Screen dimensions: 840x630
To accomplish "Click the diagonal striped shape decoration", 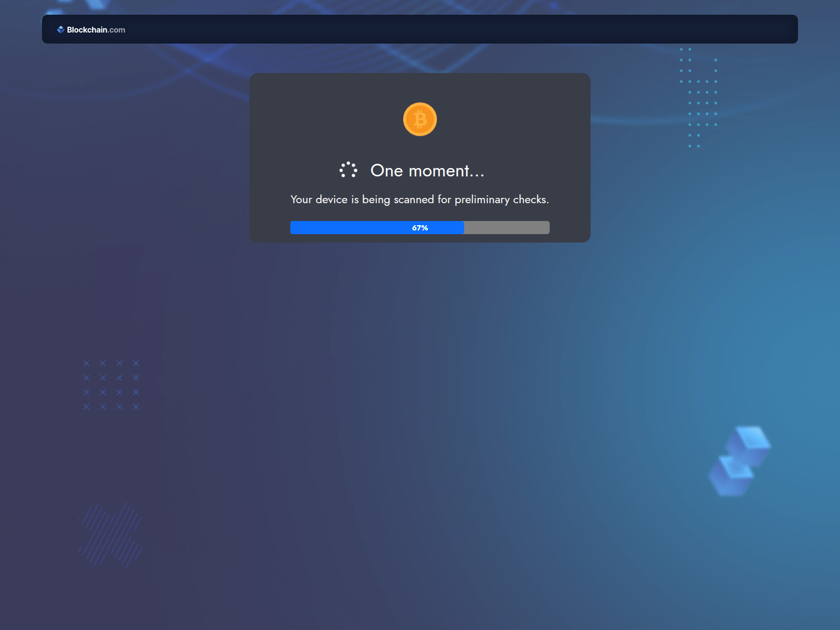I will [110, 535].
